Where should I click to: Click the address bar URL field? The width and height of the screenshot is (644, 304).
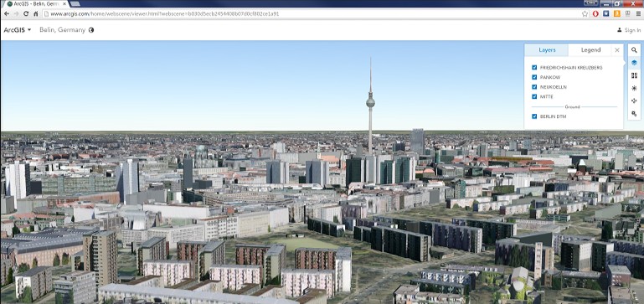pyautogui.click(x=312, y=13)
